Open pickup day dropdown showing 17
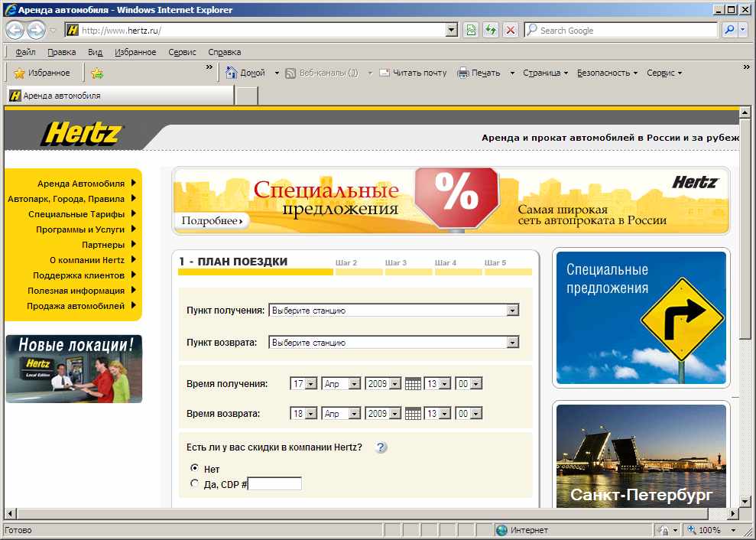 coord(303,384)
